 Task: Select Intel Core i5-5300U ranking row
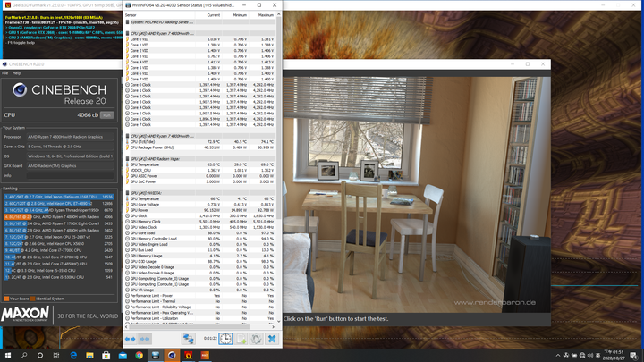pos(59,277)
